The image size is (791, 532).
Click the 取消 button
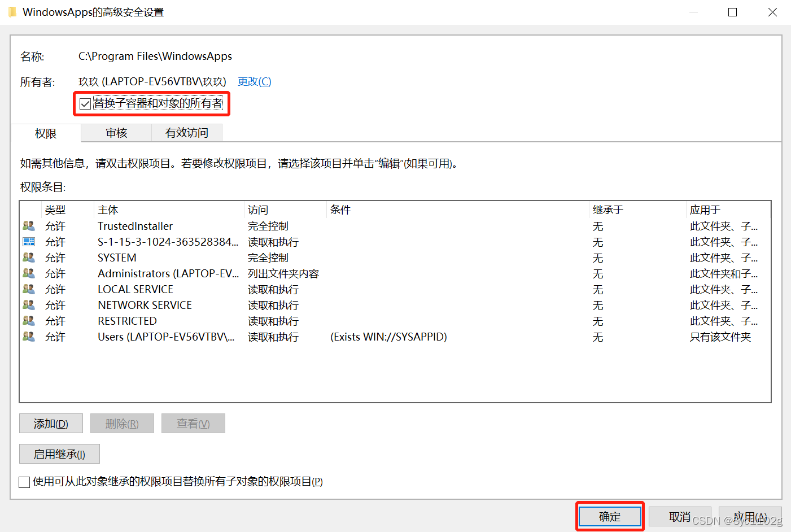click(x=680, y=516)
